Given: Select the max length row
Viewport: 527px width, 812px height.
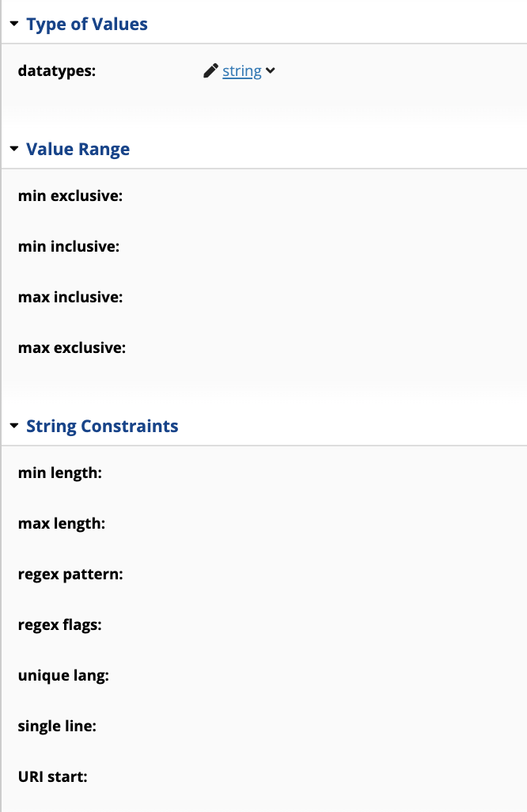Looking at the screenshot, I should [264, 524].
